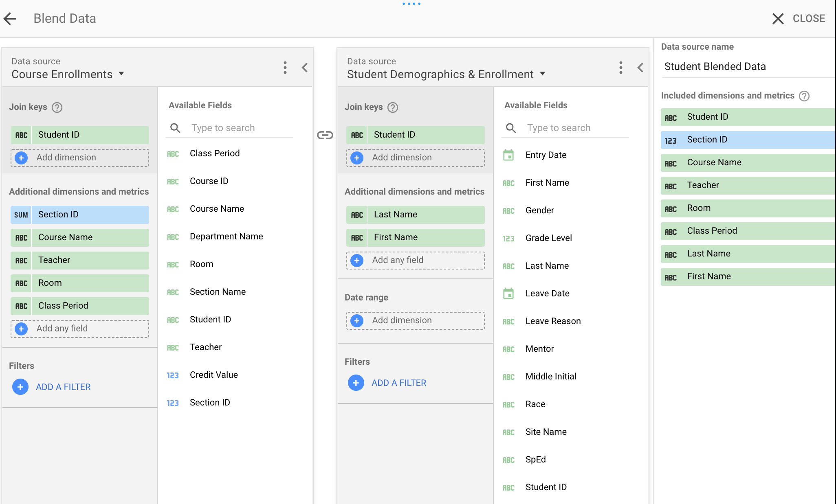The width and height of the screenshot is (836, 504).
Task: Click ABC type badge on Room chip
Action: (x=21, y=283)
